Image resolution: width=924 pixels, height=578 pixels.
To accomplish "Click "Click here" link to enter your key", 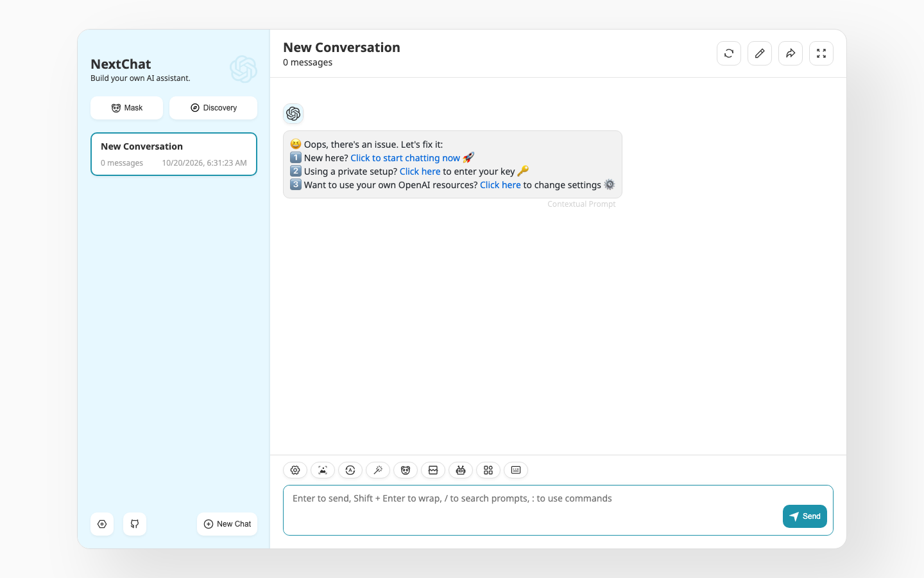I will click(x=420, y=171).
